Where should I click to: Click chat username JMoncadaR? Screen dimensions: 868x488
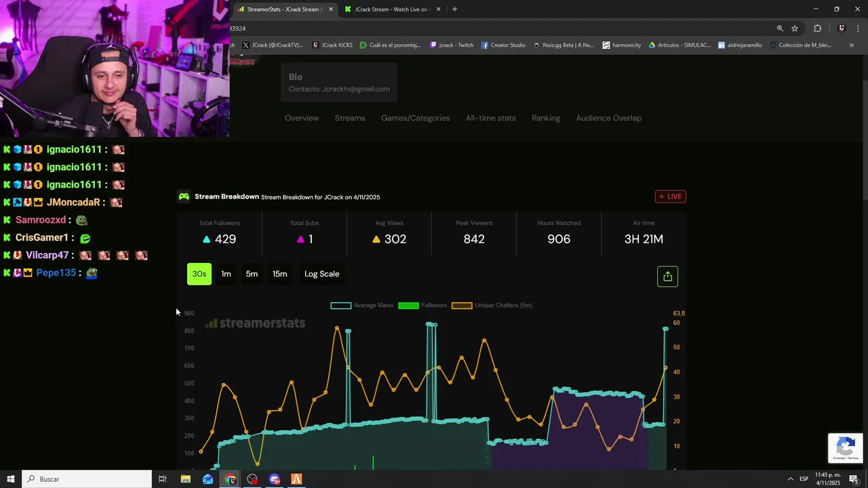tap(73, 202)
